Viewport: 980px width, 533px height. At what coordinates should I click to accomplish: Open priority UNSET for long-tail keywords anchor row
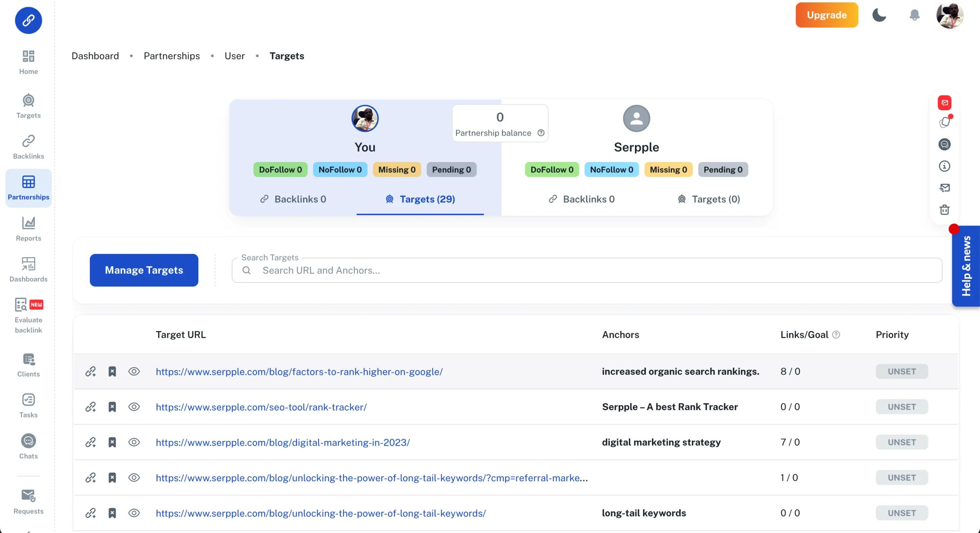click(902, 513)
